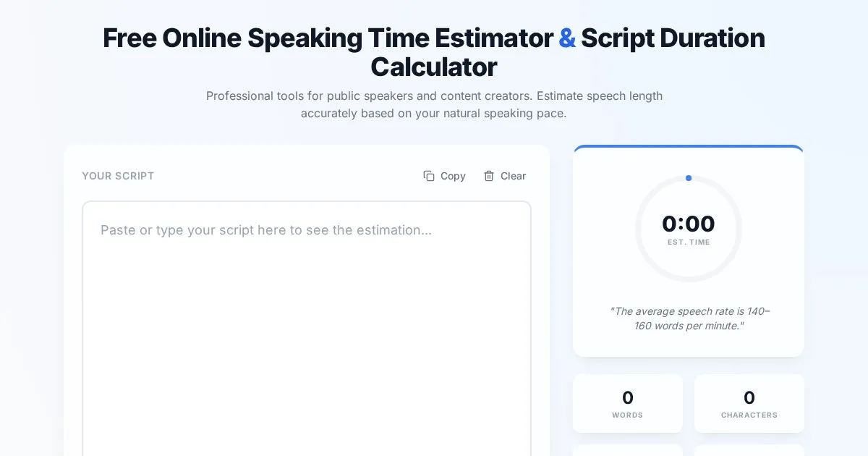The image size is (868, 456).
Task: Click the "Free Online Speaking Time Estimator" heading
Action: click(328, 38)
